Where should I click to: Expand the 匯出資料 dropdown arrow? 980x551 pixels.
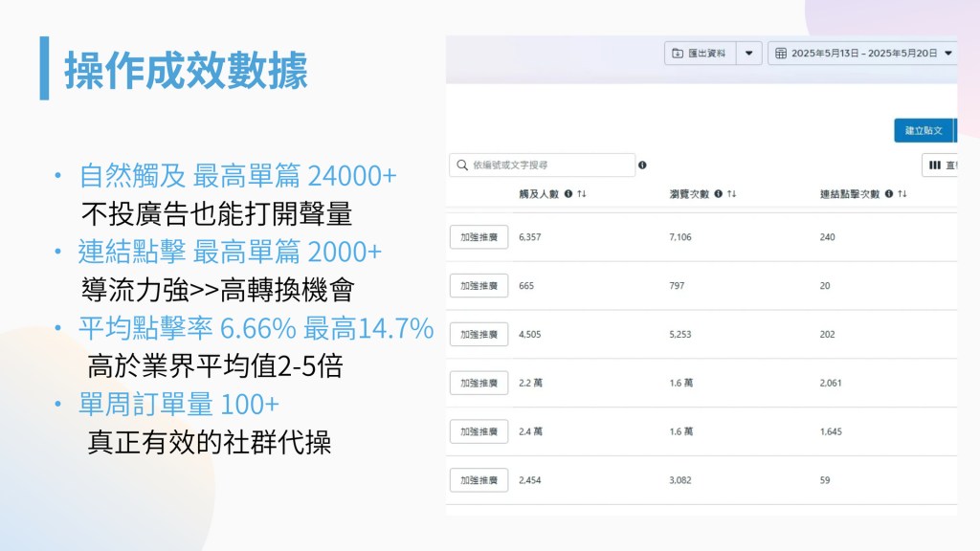point(748,53)
